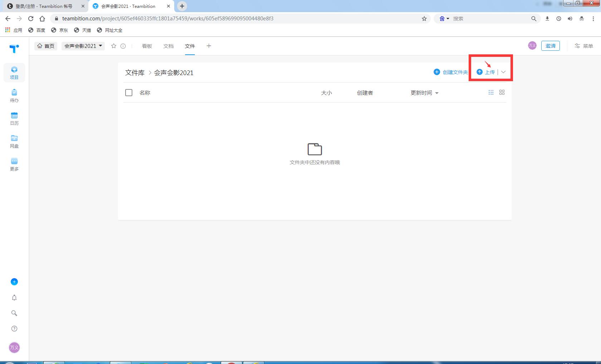Switch to list view layout
This screenshot has height=364, width=601.
[x=491, y=92]
